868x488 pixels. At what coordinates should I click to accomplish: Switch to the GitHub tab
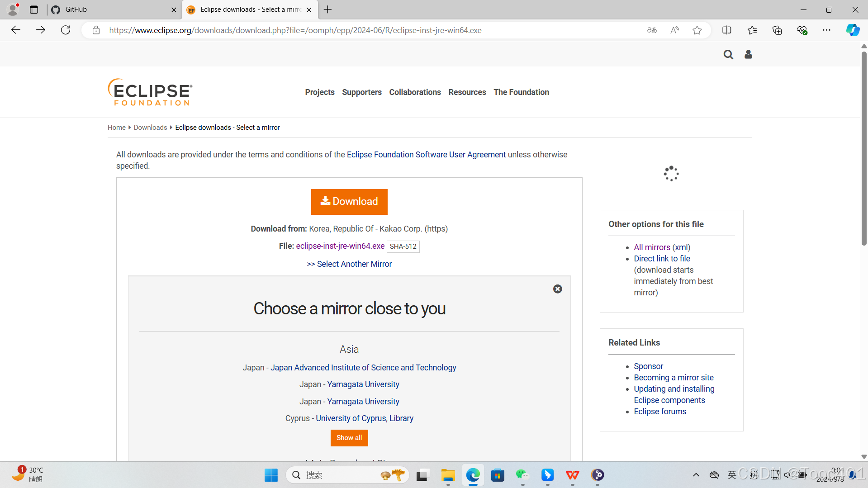pyautogui.click(x=113, y=9)
